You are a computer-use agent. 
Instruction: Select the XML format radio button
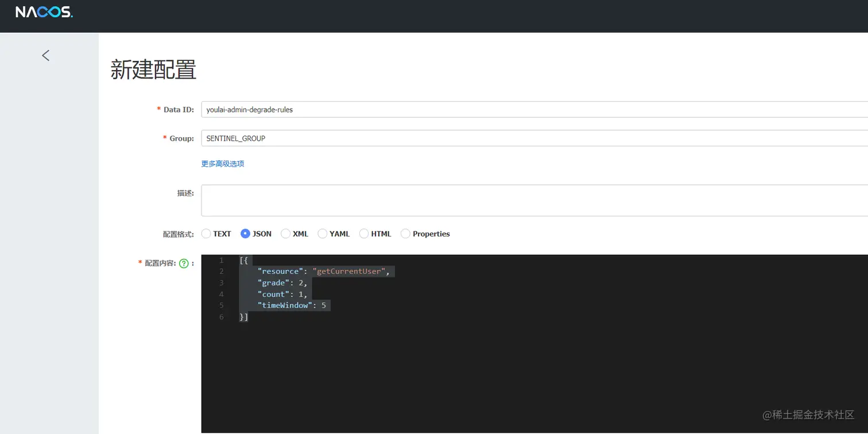click(285, 234)
